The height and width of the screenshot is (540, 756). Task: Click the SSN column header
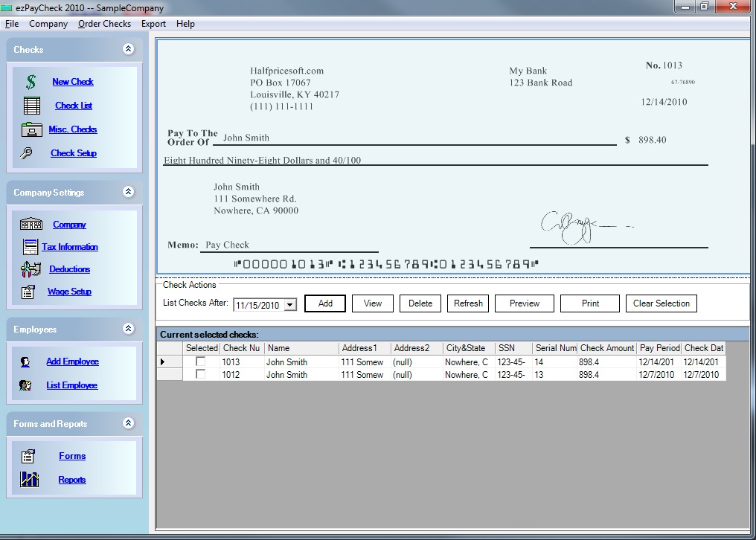[x=513, y=348]
